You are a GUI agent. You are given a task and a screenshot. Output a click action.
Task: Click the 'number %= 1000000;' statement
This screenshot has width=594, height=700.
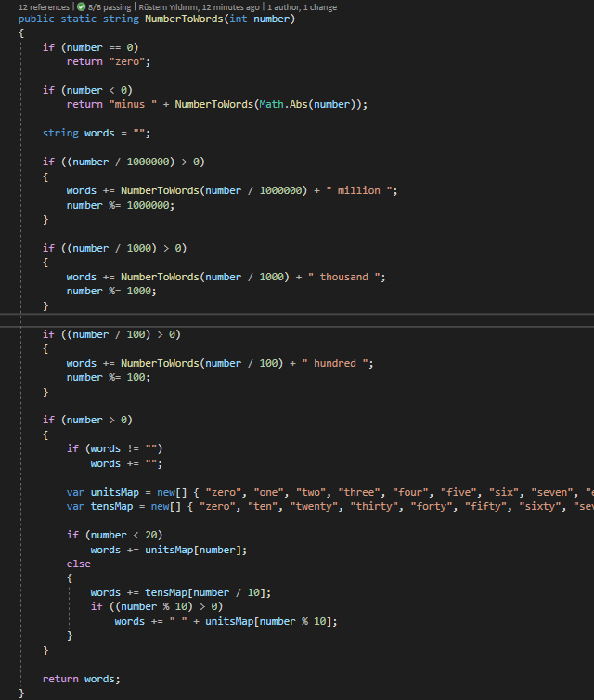coord(121,205)
